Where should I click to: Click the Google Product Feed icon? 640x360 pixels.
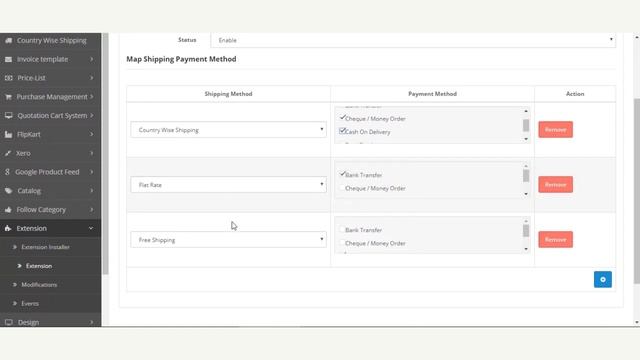(7, 172)
